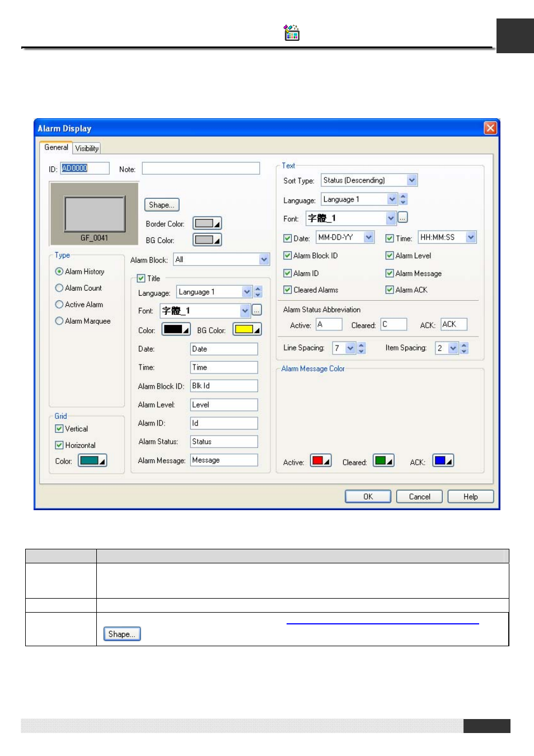This screenshot has width=534, height=756.
Task: Click the GF_0041 shape preview thumbnail
Action: 94,214
